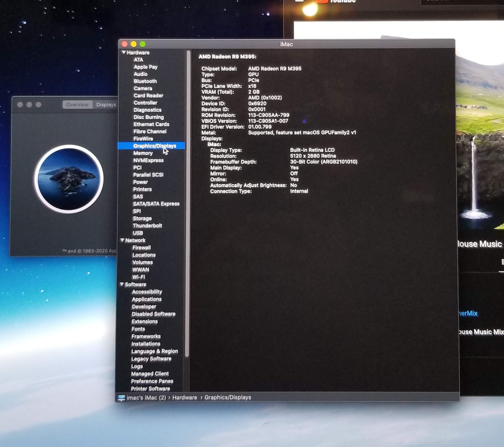Screen dimensions: 504x447
Task: Click the yellow minimize button of iMac window
Action: coord(134,44)
